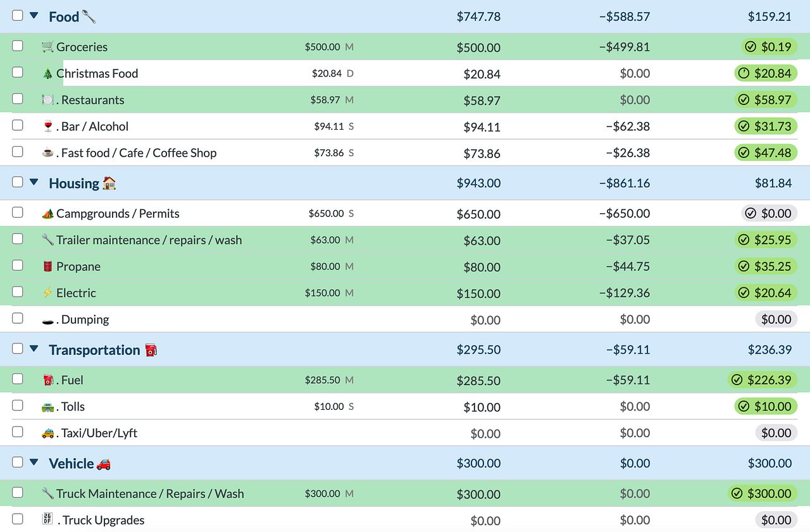Click the wine glass icon for Bar / Alcohol
The image size is (810, 532).
[47, 127]
